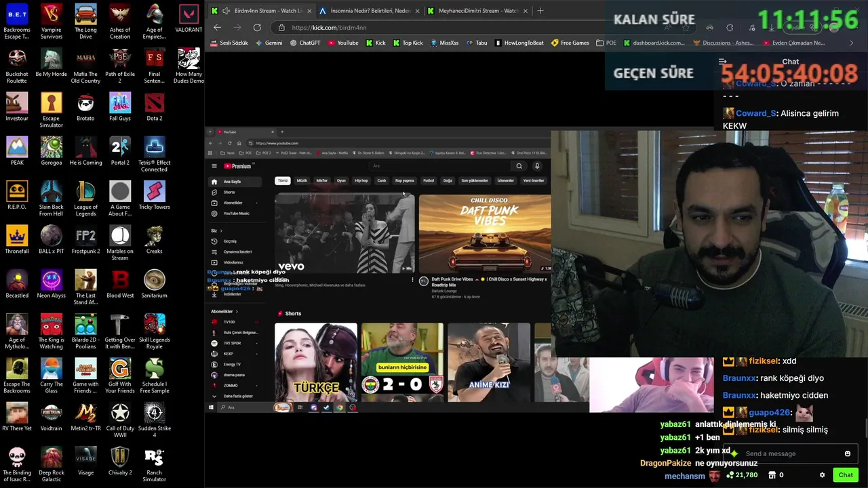Open the Backrooms Escape Together desktop icon
Viewport: 868px width, 488px height.
[x=17, y=21]
